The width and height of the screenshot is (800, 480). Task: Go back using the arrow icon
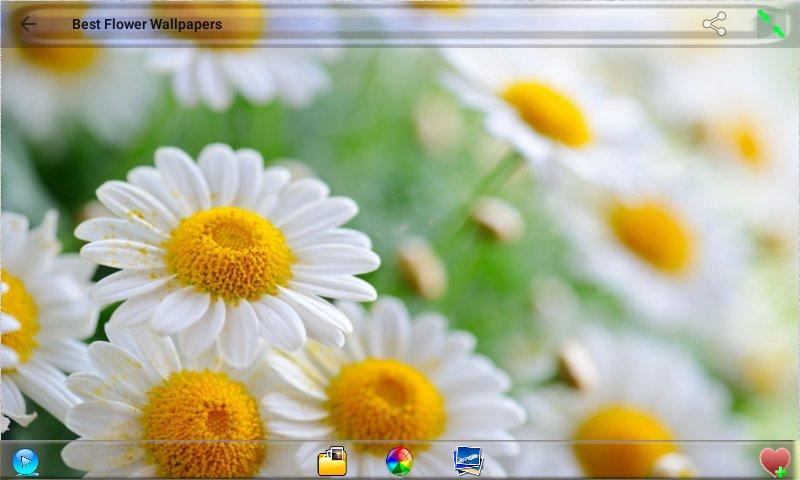click(x=28, y=24)
